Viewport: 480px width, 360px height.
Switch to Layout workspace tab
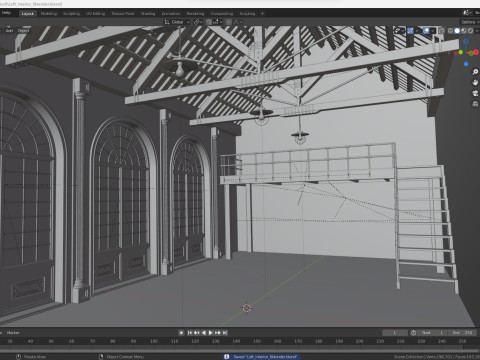click(27, 14)
